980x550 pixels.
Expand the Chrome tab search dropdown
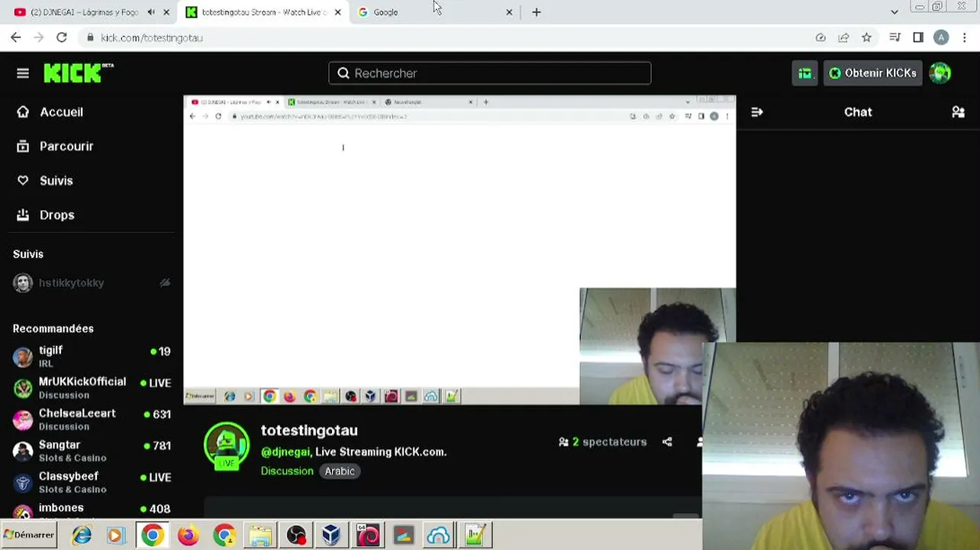895,12
